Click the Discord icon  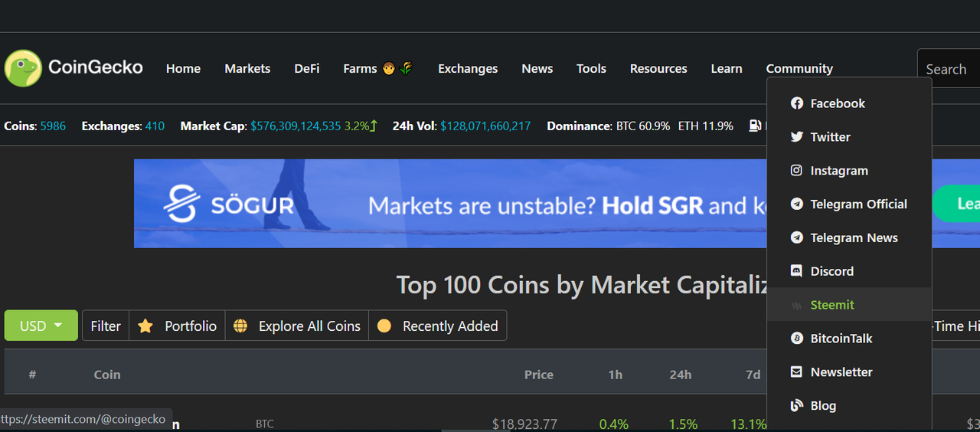click(797, 271)
